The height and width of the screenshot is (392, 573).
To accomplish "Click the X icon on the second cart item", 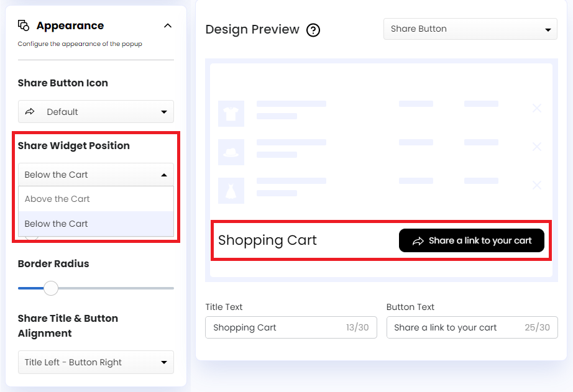I will [536, 147].
